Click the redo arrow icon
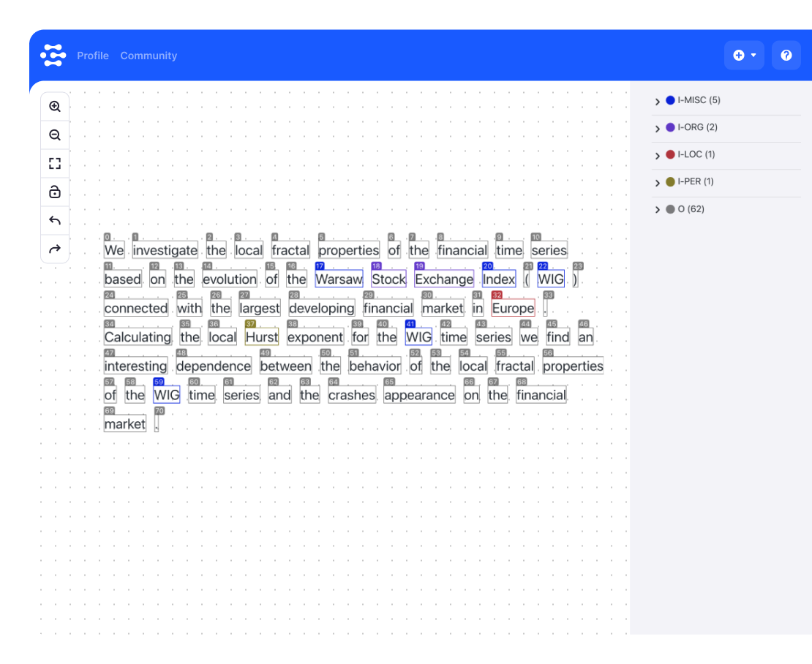Viewport: 812px width, 664px height. pos(55,249)
